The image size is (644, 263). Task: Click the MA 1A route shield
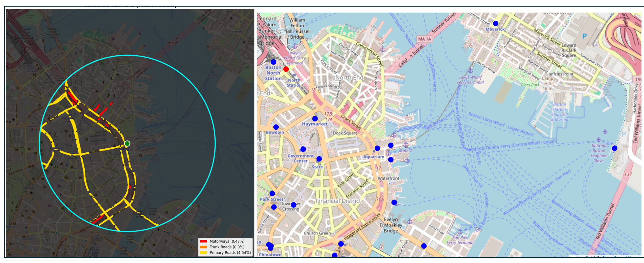point(425,39)
